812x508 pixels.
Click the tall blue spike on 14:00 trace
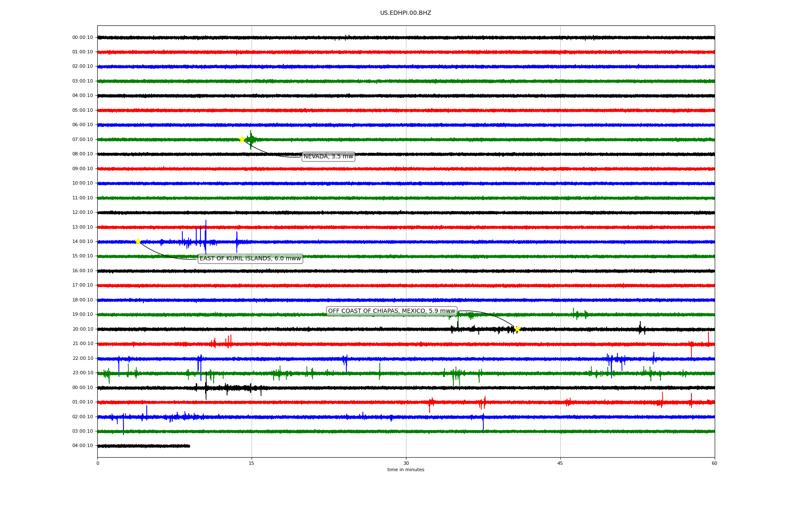[206, 237]
